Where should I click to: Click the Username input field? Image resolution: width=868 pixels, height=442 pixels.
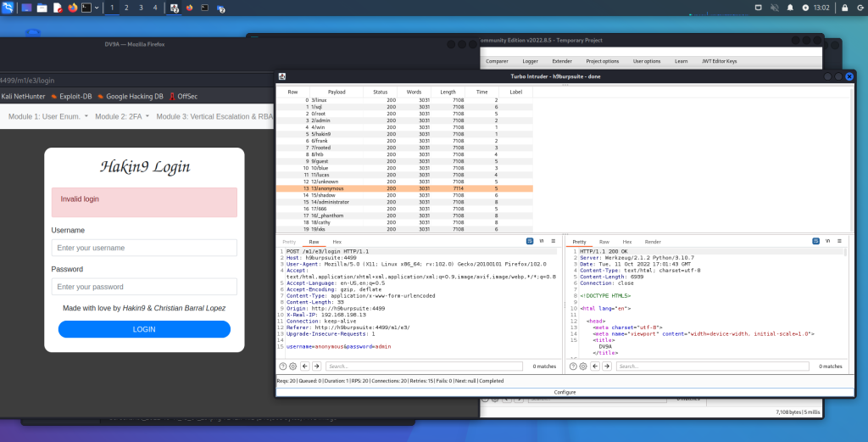(144, 248)
